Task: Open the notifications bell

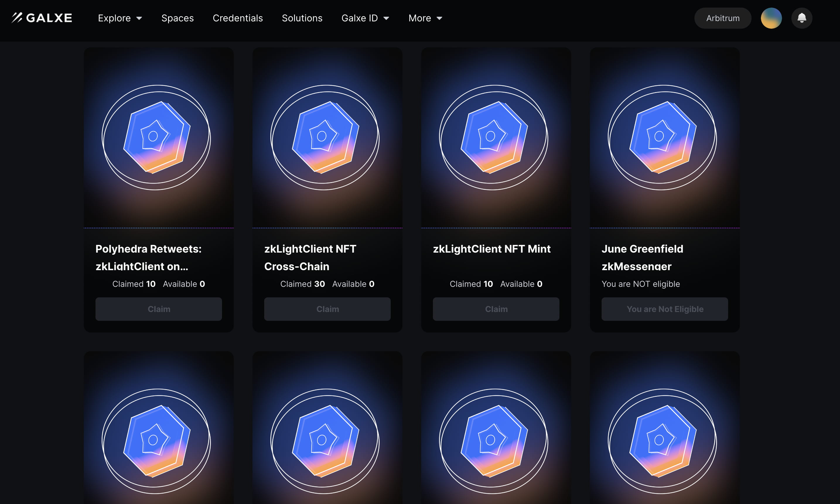Action: click(x=802, y=18)
